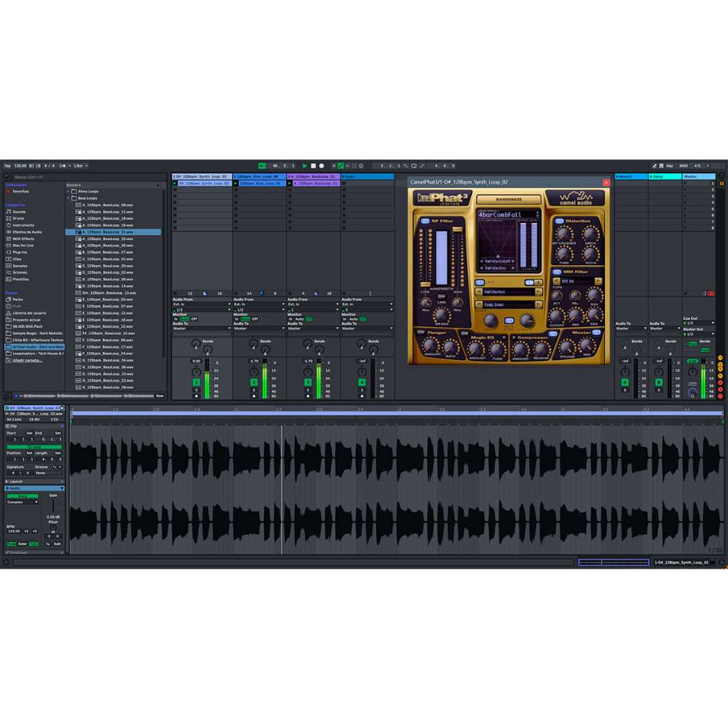Image resolution: width=728 pixels, height=728 pixels.
Task: Toggle the BP Filter ON switch
Action: point(425,221)
